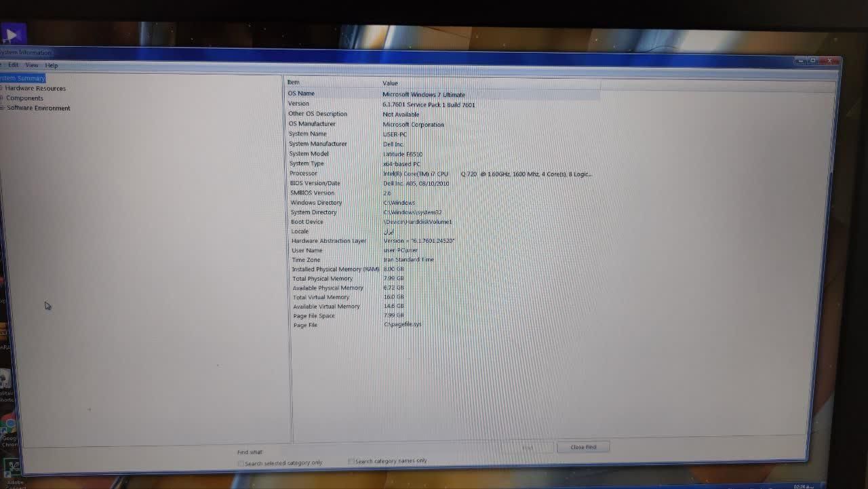The height and width of the screenshot is (489, 868).
Task: Select the 'System Type' item
Action: coord(307,163)
